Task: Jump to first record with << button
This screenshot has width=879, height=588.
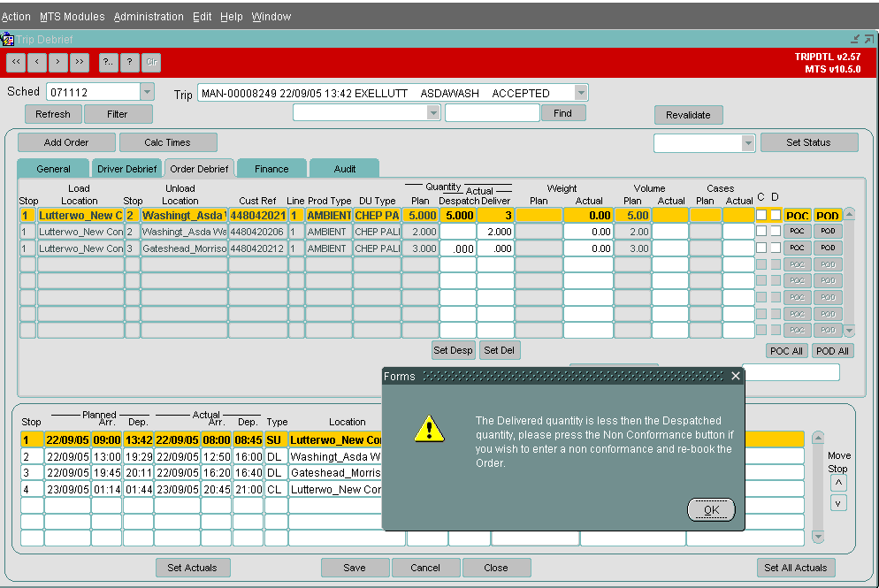Action: (16, 62)
